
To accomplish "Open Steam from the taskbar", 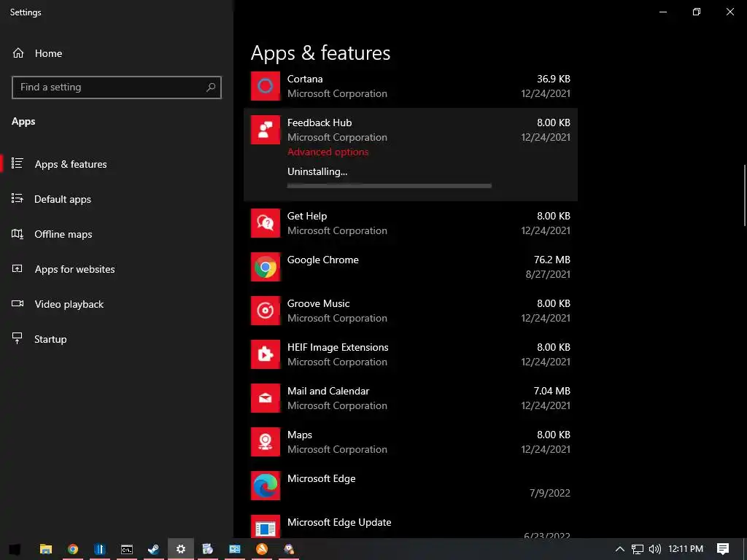I will [153, 549].
